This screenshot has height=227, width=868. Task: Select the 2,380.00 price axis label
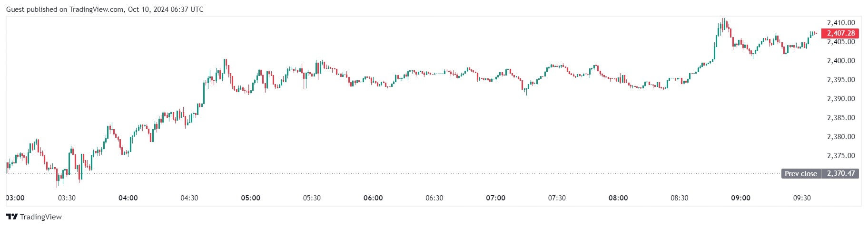tap(841, 137)
